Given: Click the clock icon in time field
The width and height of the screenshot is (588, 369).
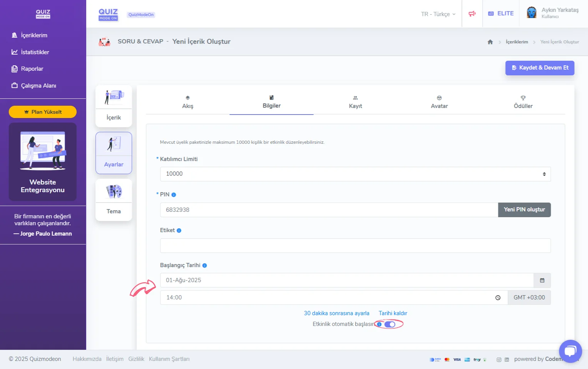Looking at the screenshot, I should [x=498, y=298].
